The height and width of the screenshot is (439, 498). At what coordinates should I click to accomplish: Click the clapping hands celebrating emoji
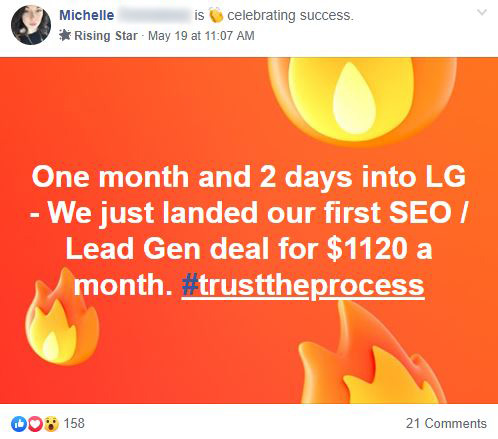click(x=216, y=15)
